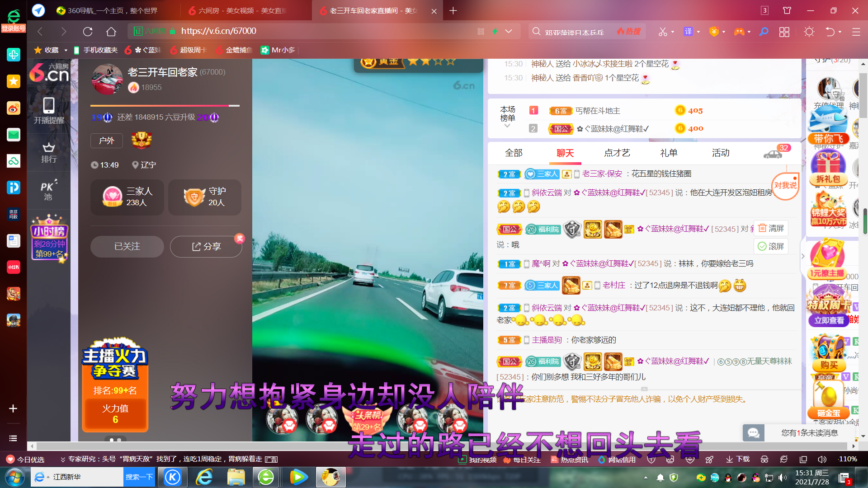Toggle system volume speaker in tray

pos(782,478)
